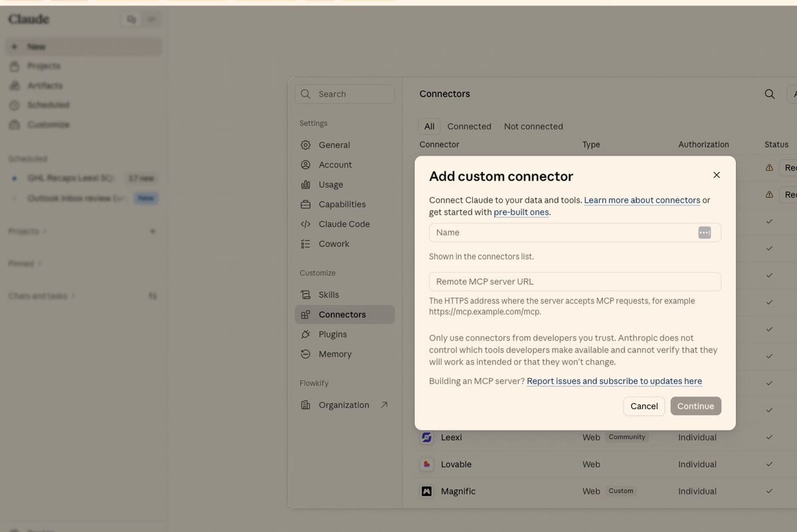
Task: Click the Authorization column header
Action: click(x=703, y=144)
